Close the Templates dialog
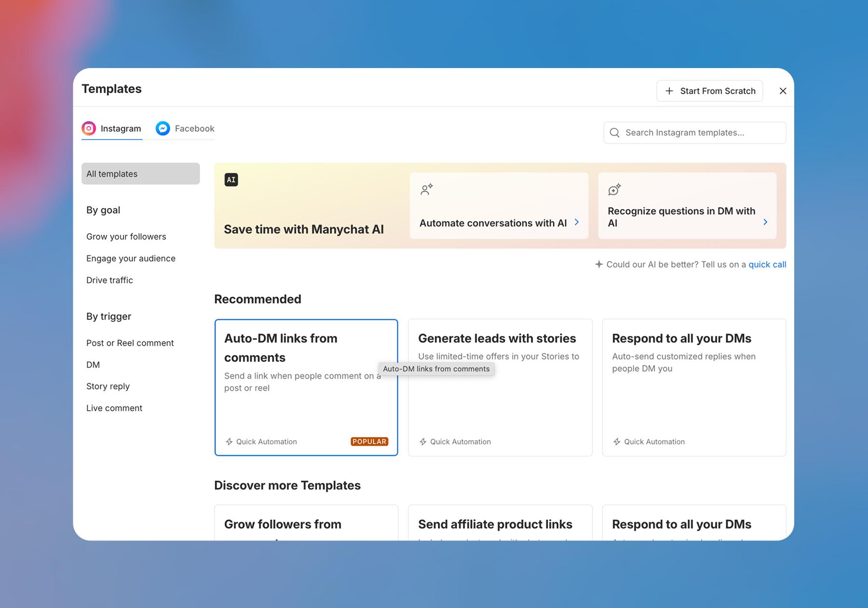Image resolution: width=868 pixels, height=608 pixels. coord(783,91)
